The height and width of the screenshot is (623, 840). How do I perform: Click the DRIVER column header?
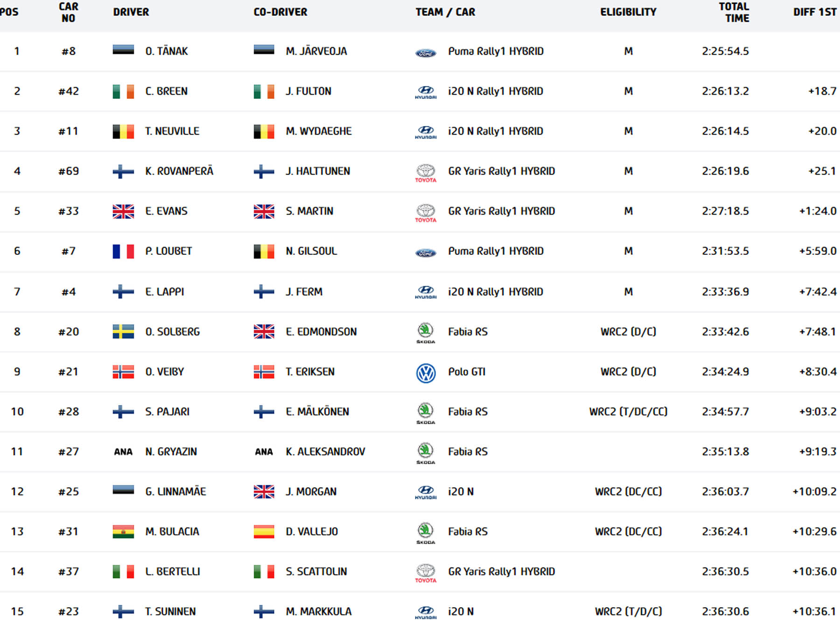pos(131,12)
